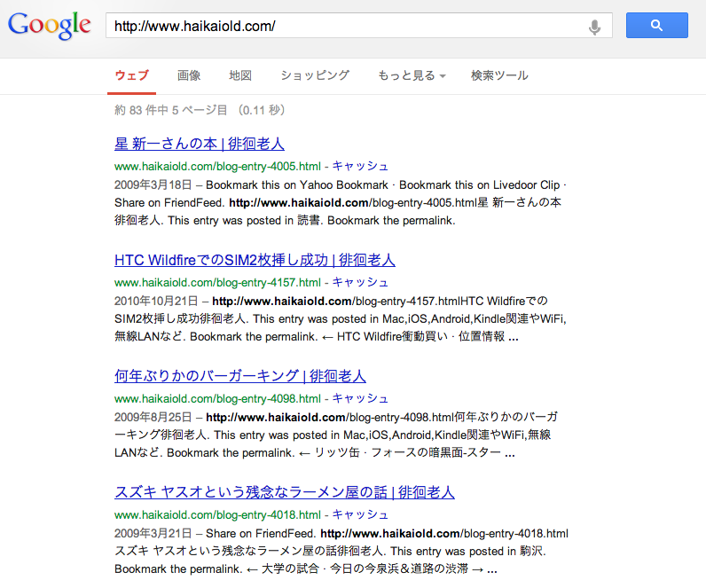Click green URL www.haikaiold.com/blog-entry-4005.html
The width and height of the screenshot is (706, 588).
pos(217,166)
